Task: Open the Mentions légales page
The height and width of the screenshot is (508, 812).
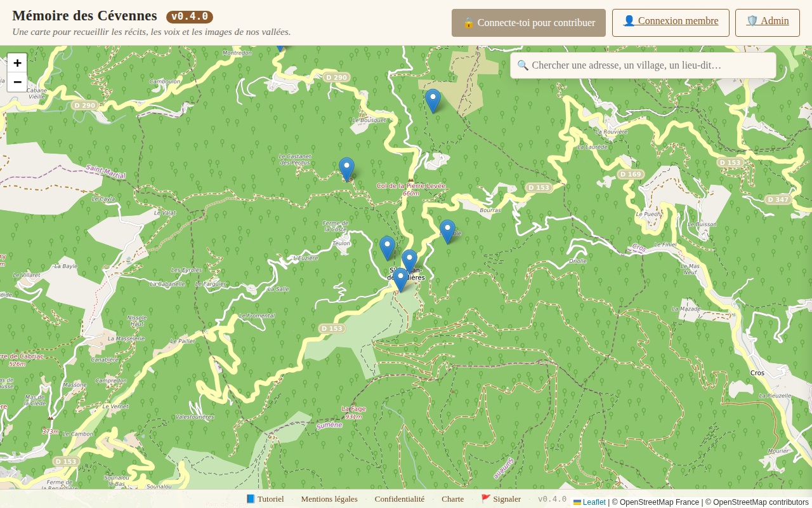Action: click(329, 499)
